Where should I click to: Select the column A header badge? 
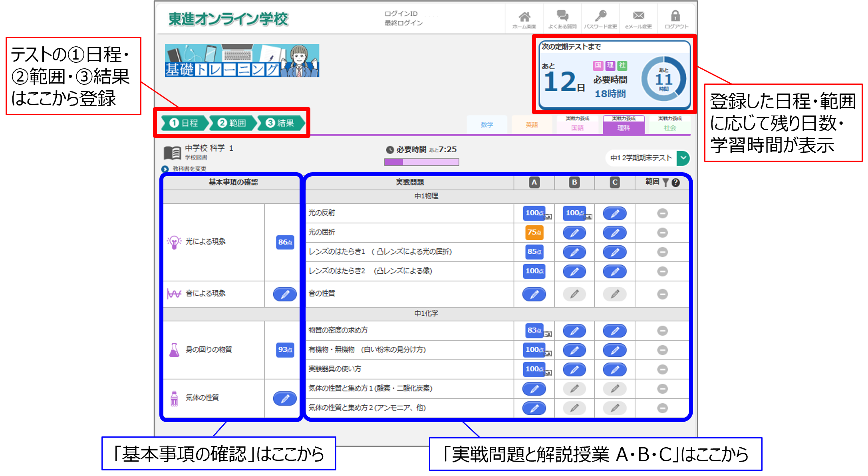tap(534, 183)
